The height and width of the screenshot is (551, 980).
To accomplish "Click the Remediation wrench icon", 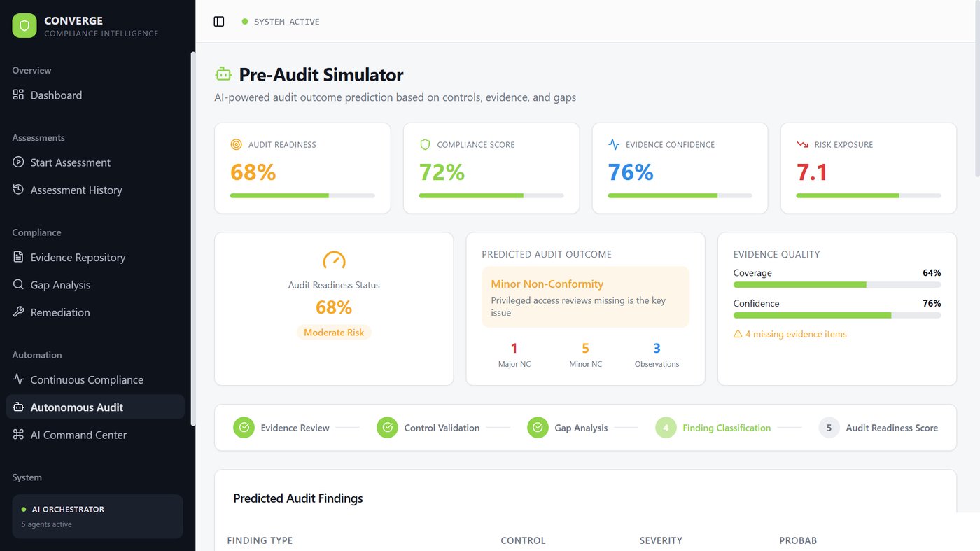I will (18, 312).
